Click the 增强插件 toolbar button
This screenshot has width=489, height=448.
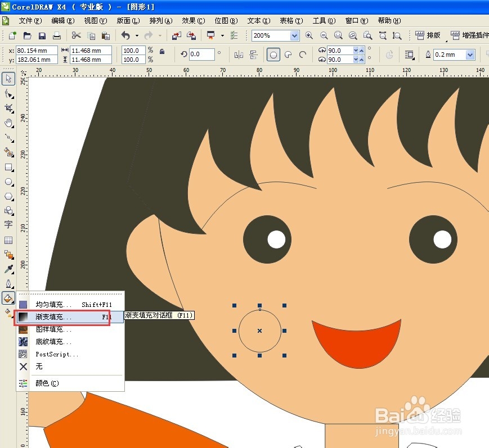[x=469, y=35]
